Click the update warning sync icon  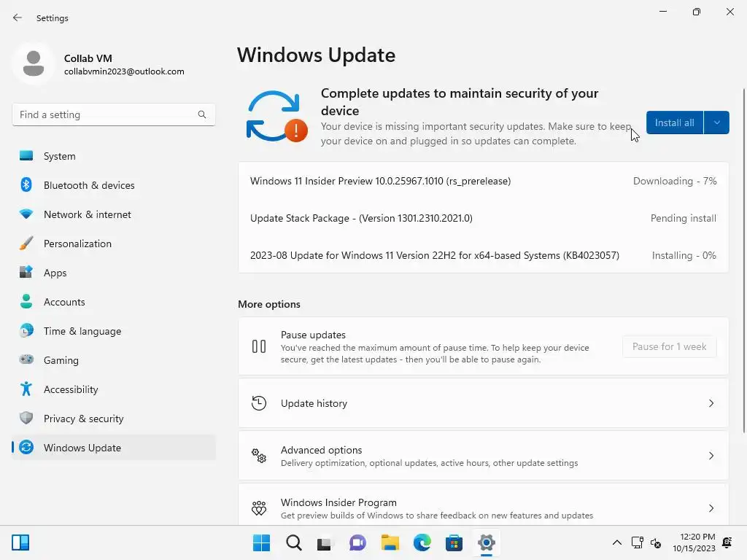click(276, 116)
